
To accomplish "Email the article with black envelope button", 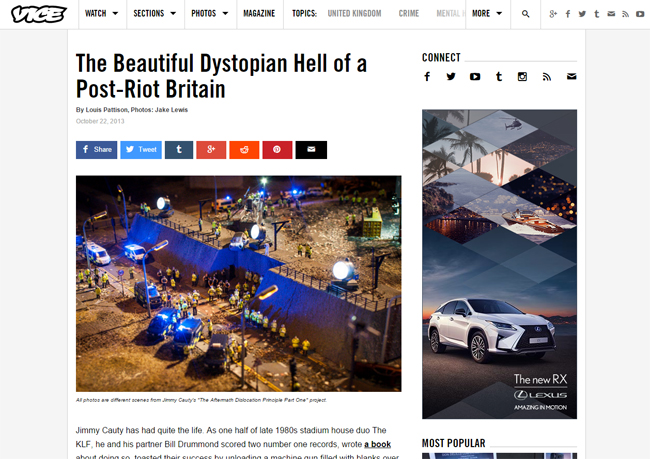I will coord(311,150).
